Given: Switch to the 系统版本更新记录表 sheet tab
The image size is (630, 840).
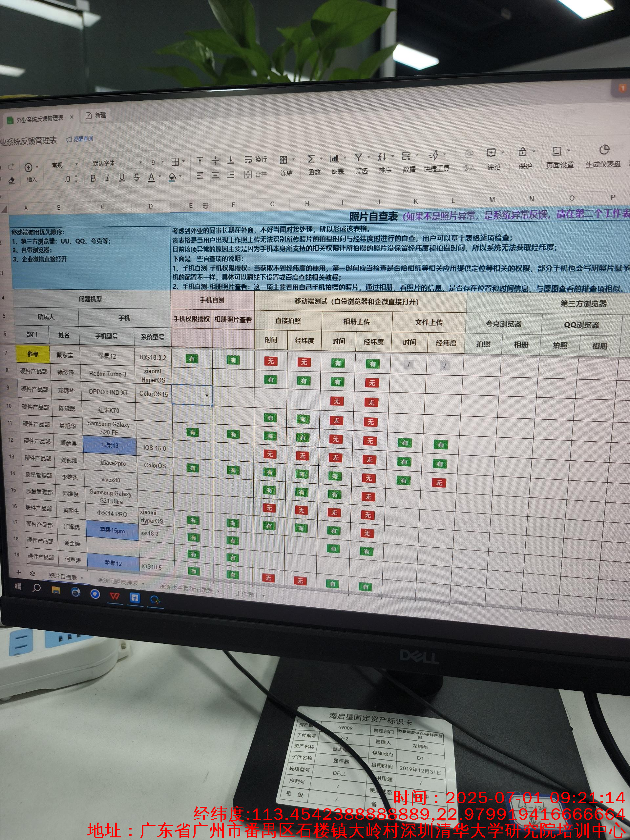Looking at the screenshot, I should 186,588.
